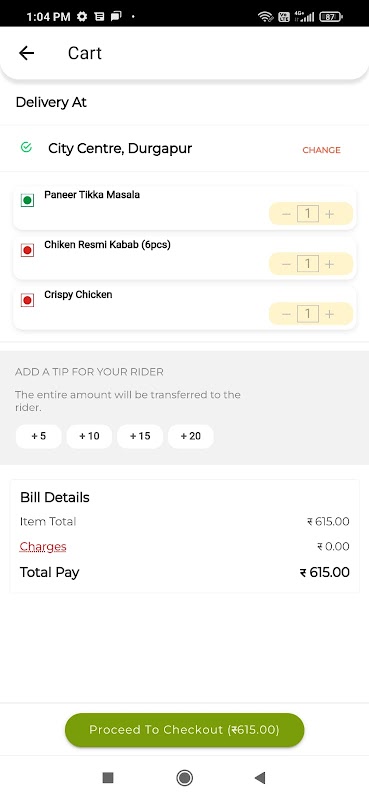Tap the back arrow beside Cart
The width and height of the screenshot is (369, 800).
(26, 53)
